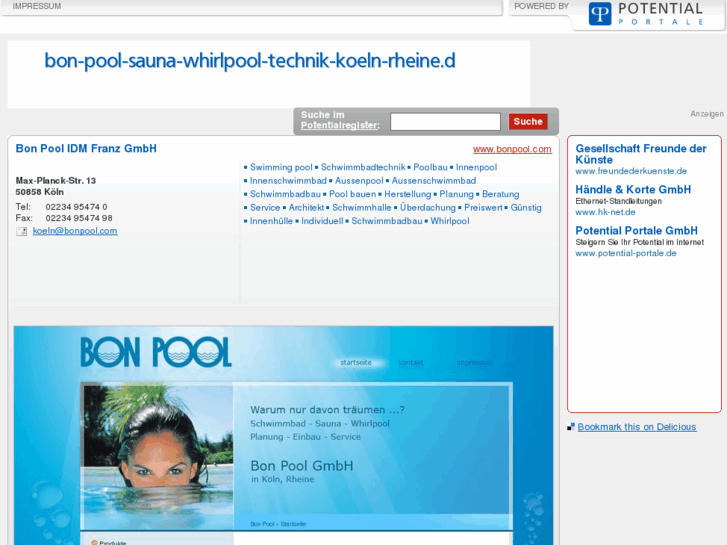Click the Bon Pool logo in preview
727x545 pixels.
coord(156,353)
